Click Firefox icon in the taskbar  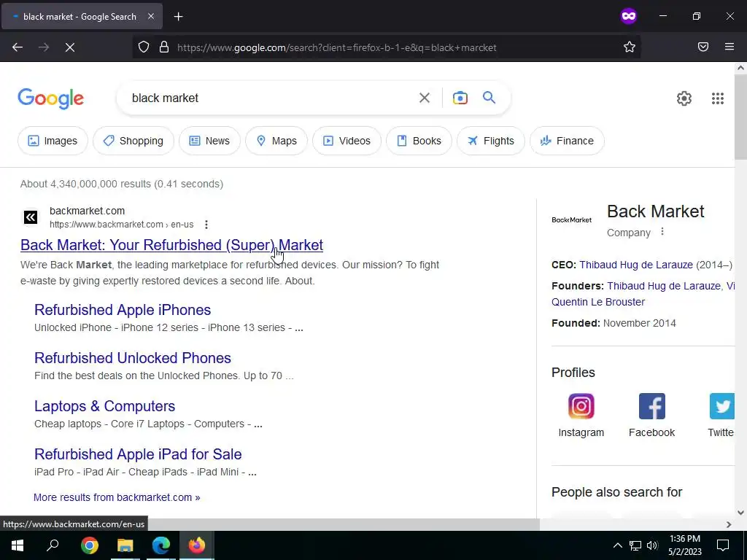coord(197,545)
